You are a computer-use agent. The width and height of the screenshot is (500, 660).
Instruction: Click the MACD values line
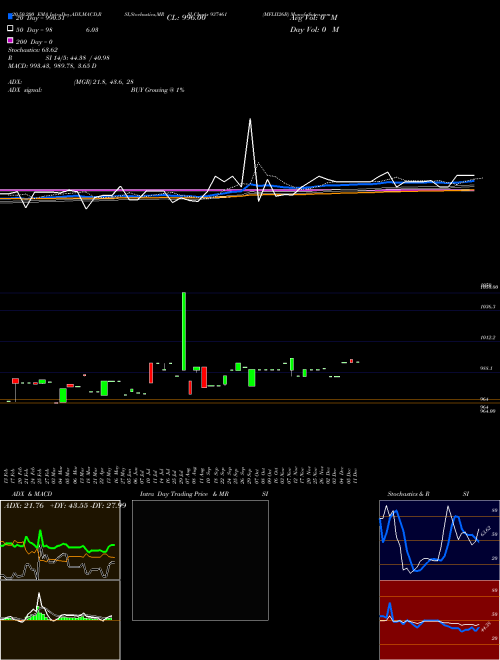52,66
